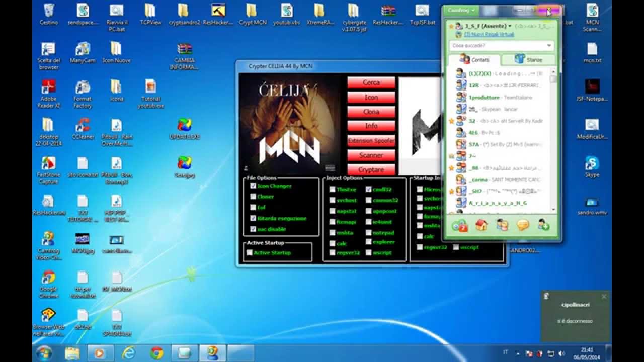Select the Crypt MCN folder icon
This screenshot has height=362, width=644.
pyautogui.click(x=253, y=15)
